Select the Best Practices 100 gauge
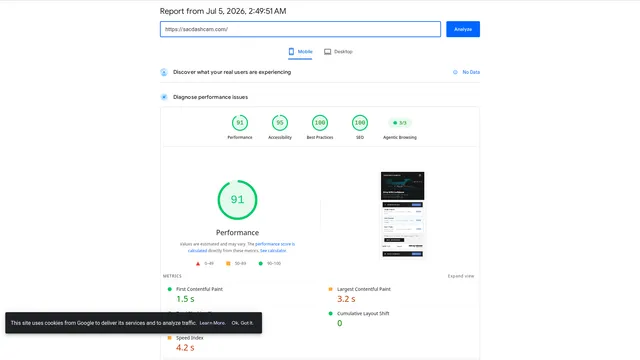Screen dimensions: 640x360 click(x=320, y=123)
